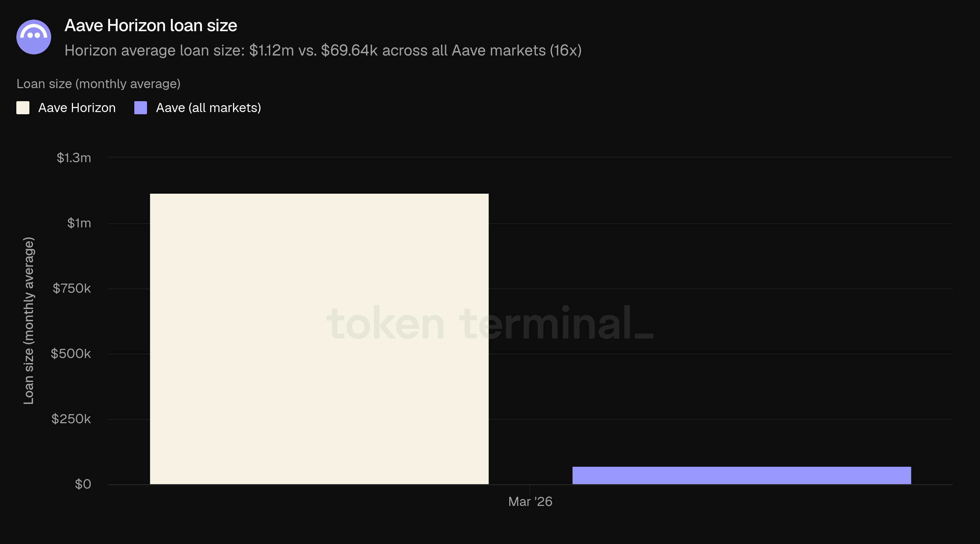Click the Loan size (monthly average) heading
980x544 pixels.
click(x=98, y=84)
